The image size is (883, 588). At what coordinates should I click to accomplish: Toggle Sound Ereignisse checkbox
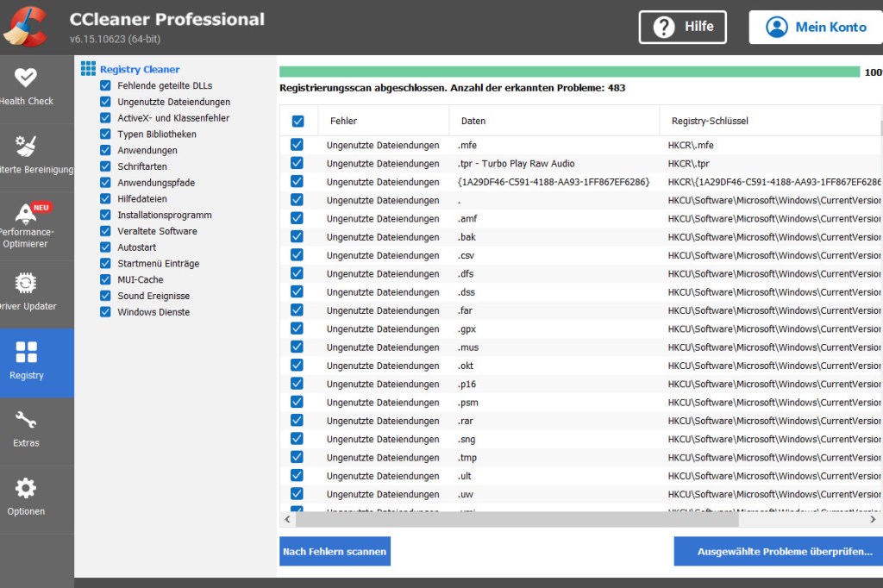pos(105,296)
